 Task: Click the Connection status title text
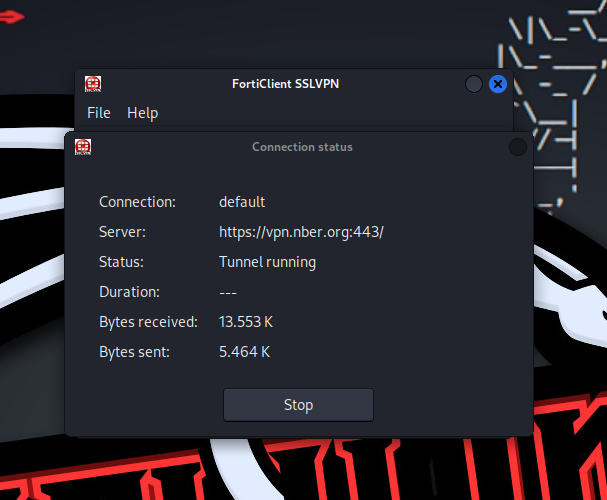(x=302, y=147)
